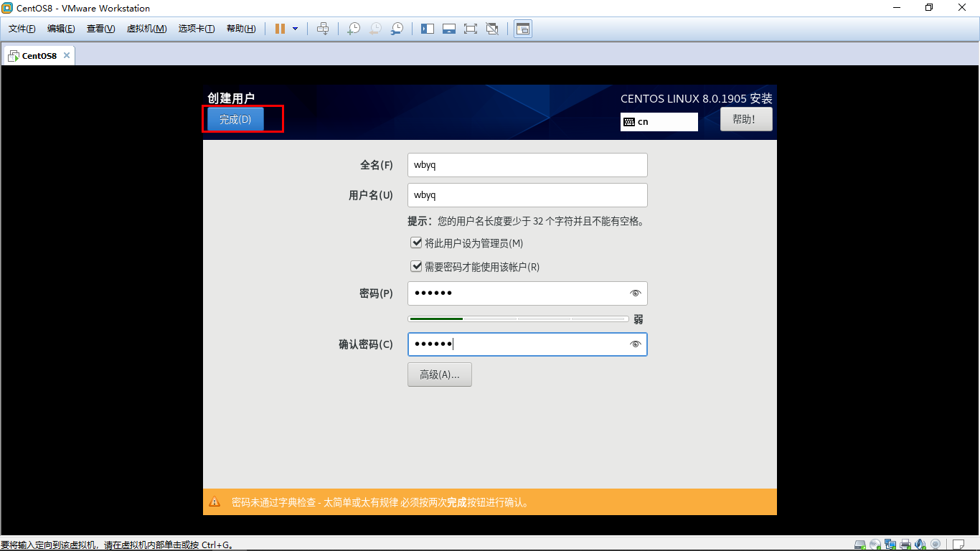Viewport: 980px width, 551px height.
Task: Click the network adapter status icon
Action: point(890,545)
